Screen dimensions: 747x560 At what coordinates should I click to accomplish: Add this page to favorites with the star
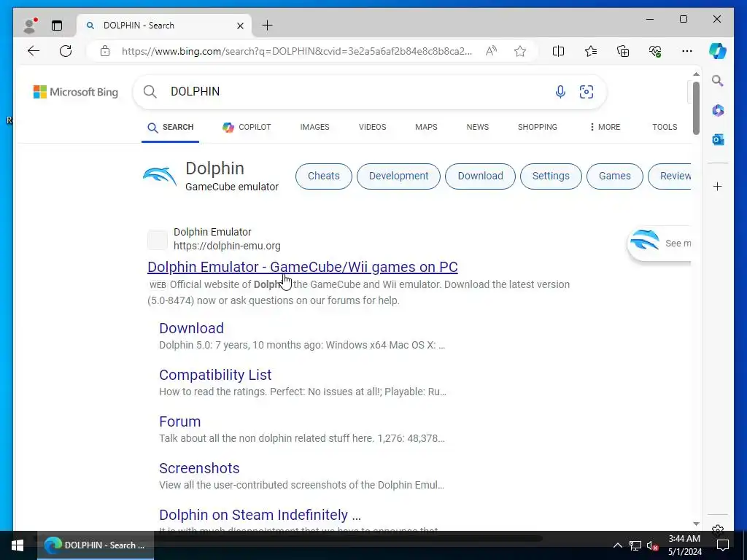[x=519, y=51]
